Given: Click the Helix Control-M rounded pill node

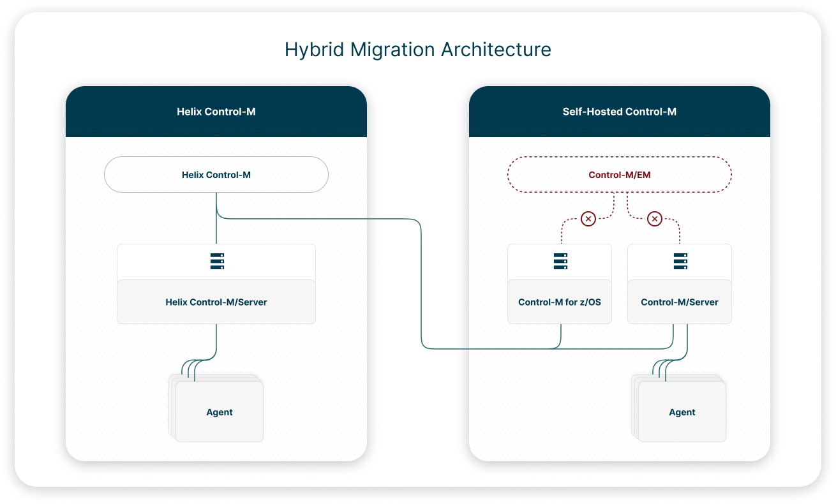Looking at the screenshot, I should [216, 174].
